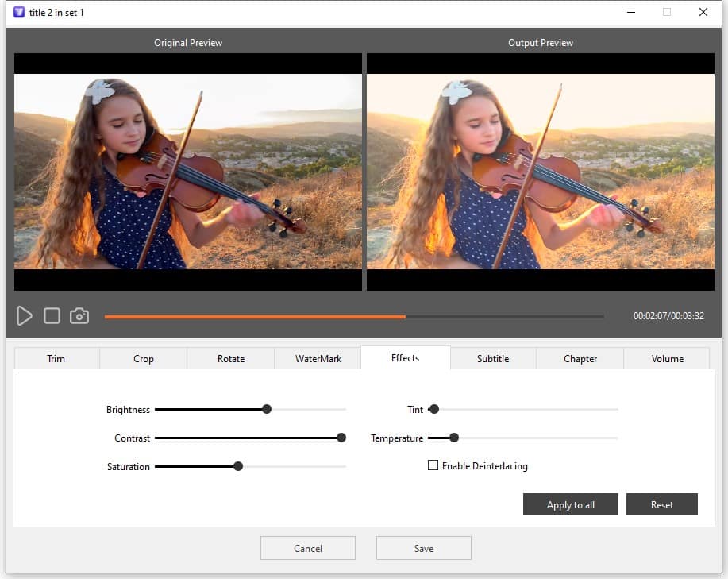Open the Crop tab

pos(143,358)
